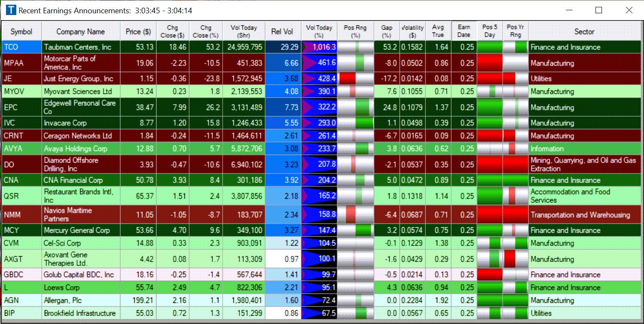Sort by the Price ($) column header
Image resolution: width=644 pixels, height=324 pixels.
pyautogui.click(x=139, y=32)
